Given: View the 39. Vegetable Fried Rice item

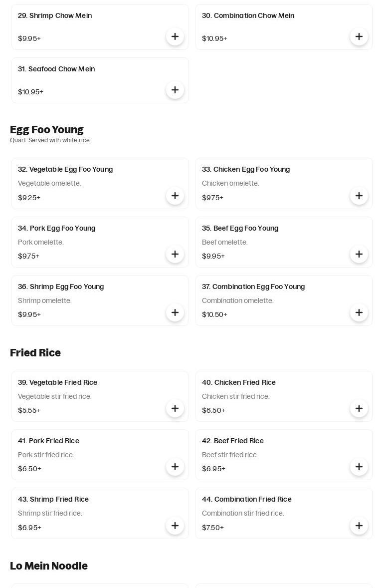Looking at the screenshot, I should pyautogui.click(x=58, y=382).
